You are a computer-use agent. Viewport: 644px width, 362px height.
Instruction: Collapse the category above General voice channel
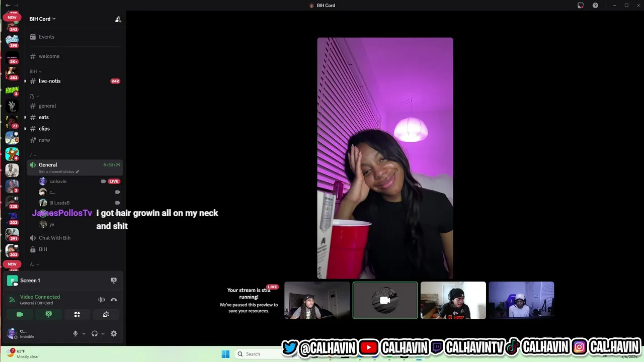point(33,155)
